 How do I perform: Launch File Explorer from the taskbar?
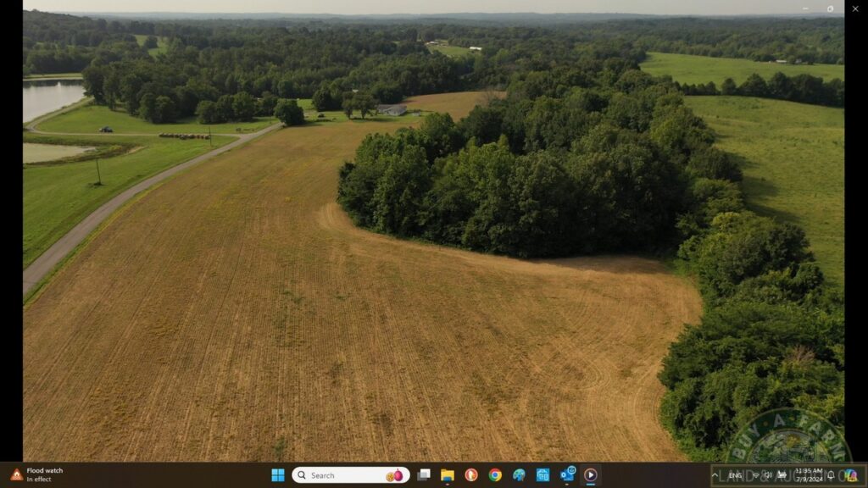point(448,475)
